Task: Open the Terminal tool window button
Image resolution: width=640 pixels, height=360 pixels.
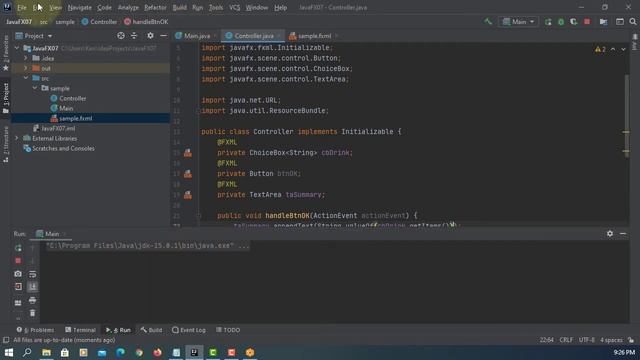Action: (x=80, y=330)
